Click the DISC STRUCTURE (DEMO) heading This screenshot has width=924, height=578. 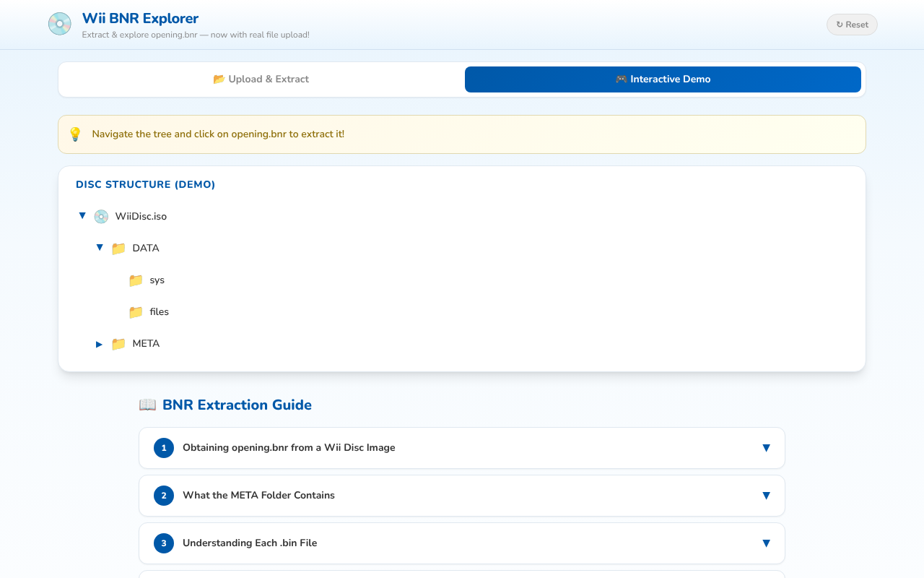coord(146,185)
